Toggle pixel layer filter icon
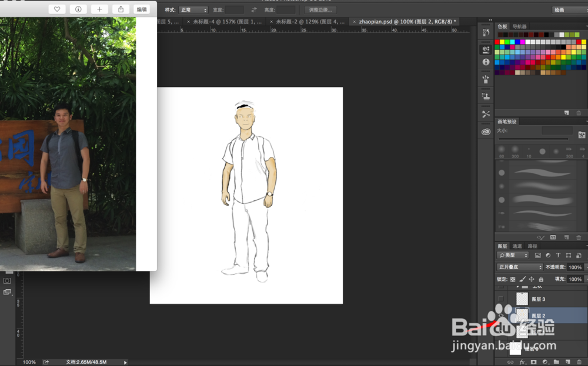The width and height of the screenshot is (588, 366). 538,256
